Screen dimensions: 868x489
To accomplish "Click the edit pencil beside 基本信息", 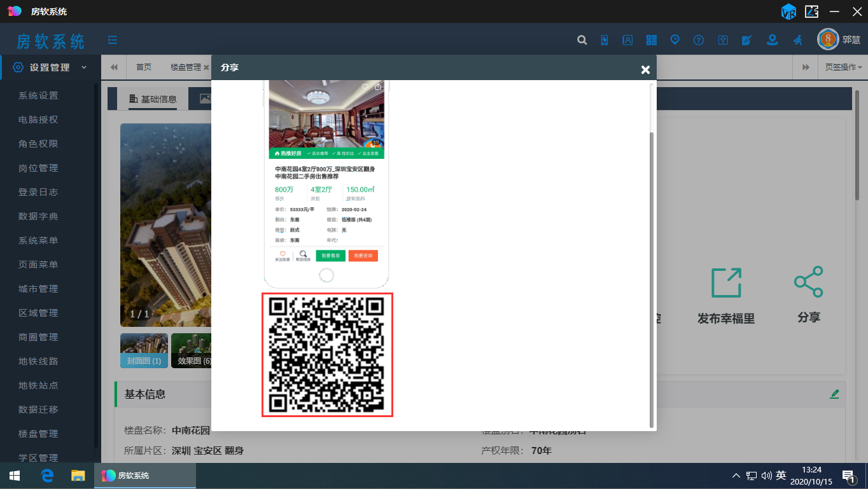I will tap(834, 394).
